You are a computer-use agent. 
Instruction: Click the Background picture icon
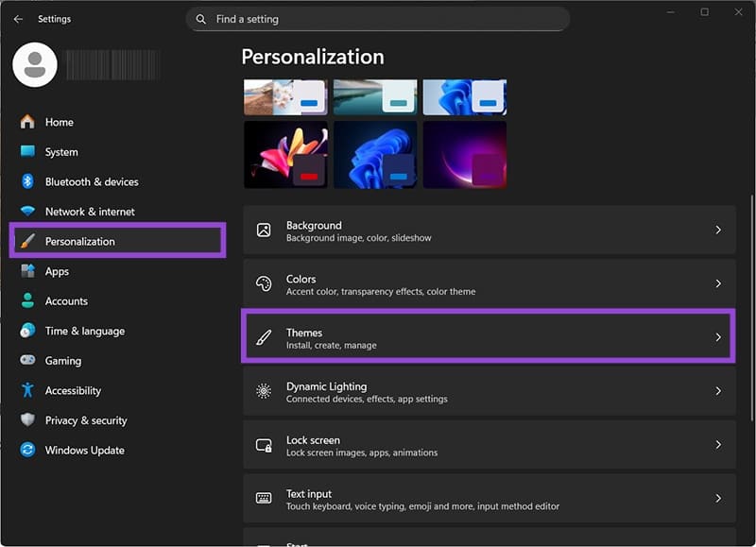(x=264, y=230)
